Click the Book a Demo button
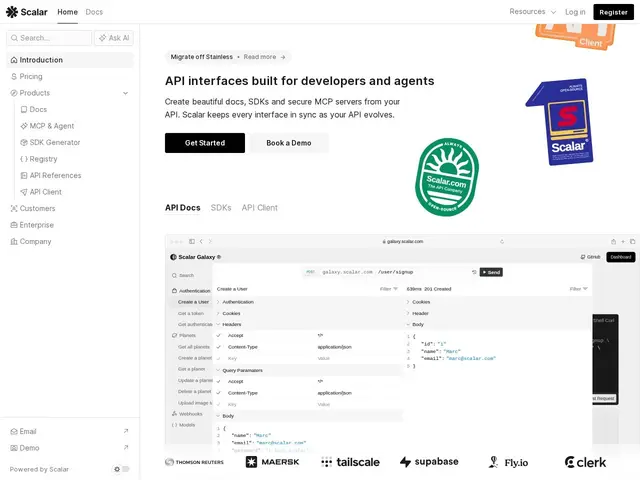The image size is (640, 480). [289, 143]
